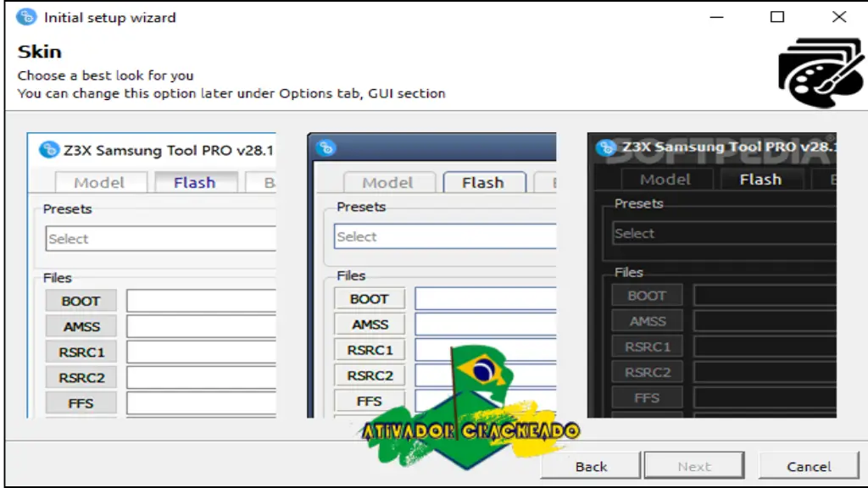Click FFS button in blue skin preview
The image size is (868, 488).
[370, 401]
